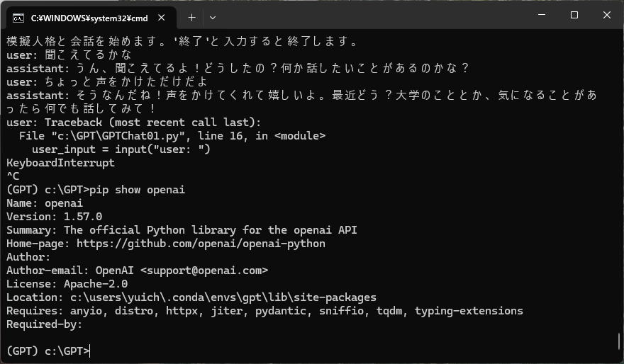Maximize the terminal window
The image size is (624, 364).
pos(574,16)
